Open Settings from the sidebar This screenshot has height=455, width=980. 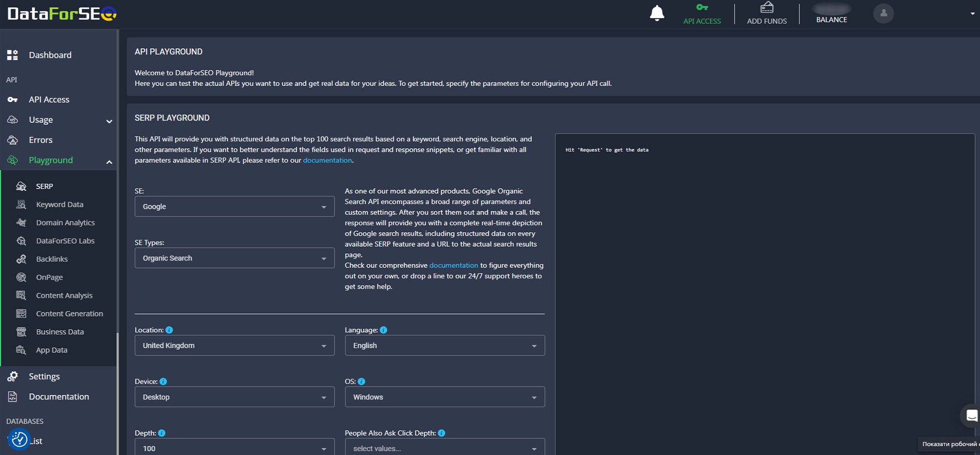pyautogui.click(x=44, y=376)
